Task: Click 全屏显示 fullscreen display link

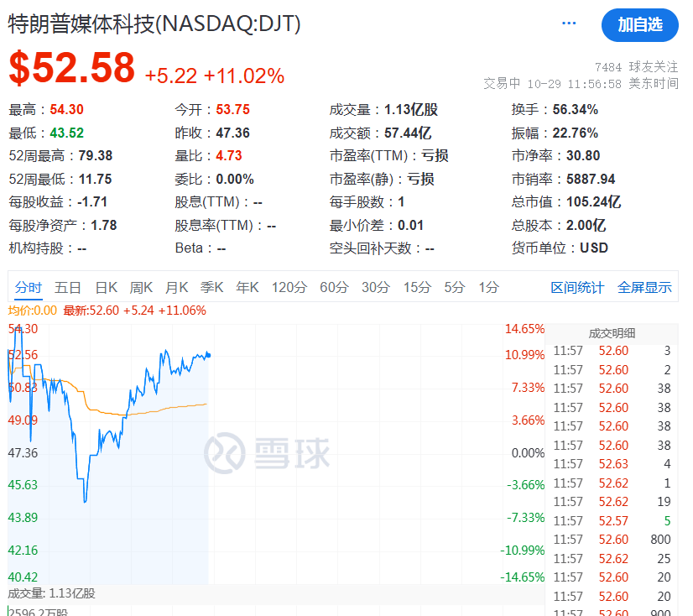Action: [x=644, y=287]
